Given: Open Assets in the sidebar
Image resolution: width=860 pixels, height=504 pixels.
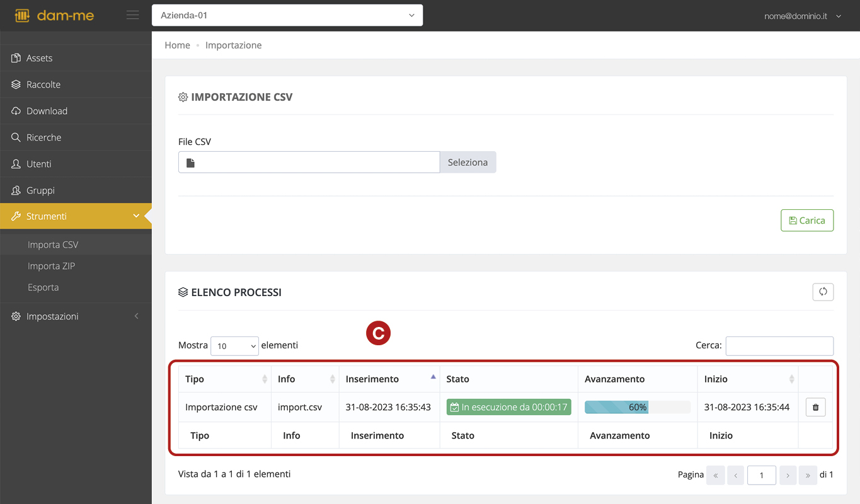Looking at the screenshot, I should click(x=76, y=58).
